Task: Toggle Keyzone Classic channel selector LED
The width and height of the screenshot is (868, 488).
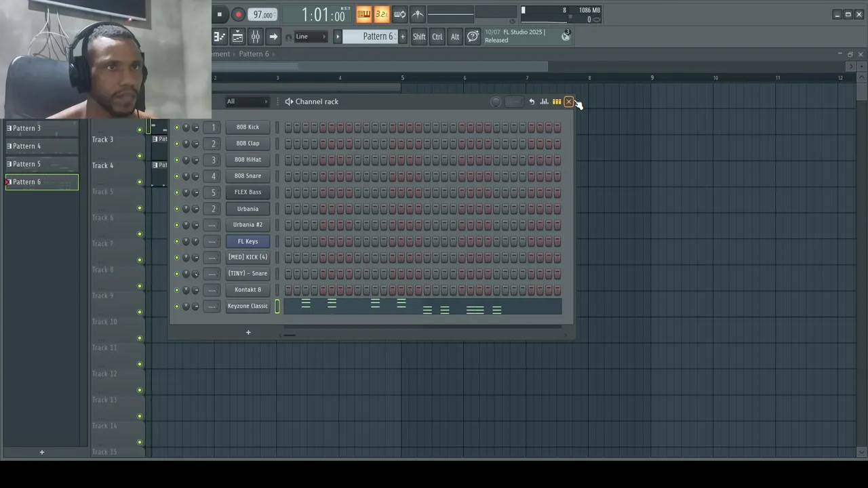Action: pyautogui.click(x=277, y=306)
